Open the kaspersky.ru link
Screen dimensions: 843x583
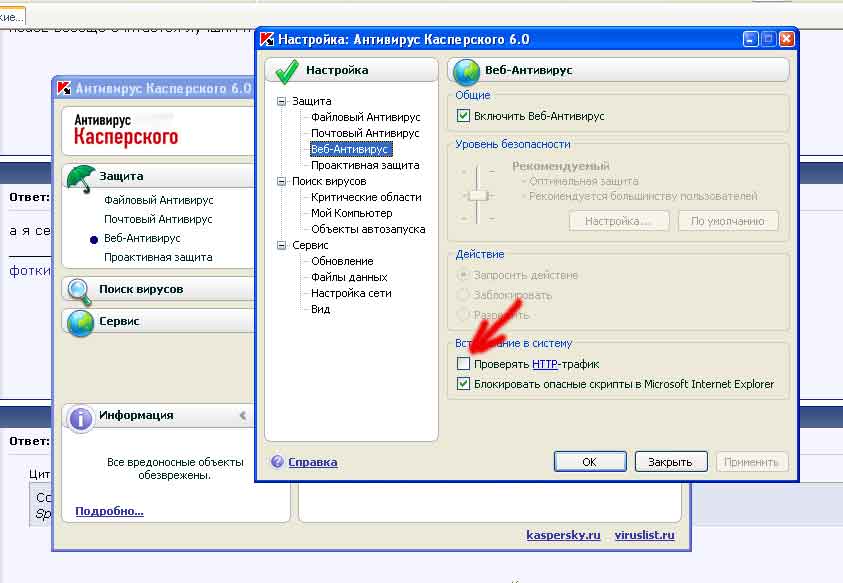(563, 535)
